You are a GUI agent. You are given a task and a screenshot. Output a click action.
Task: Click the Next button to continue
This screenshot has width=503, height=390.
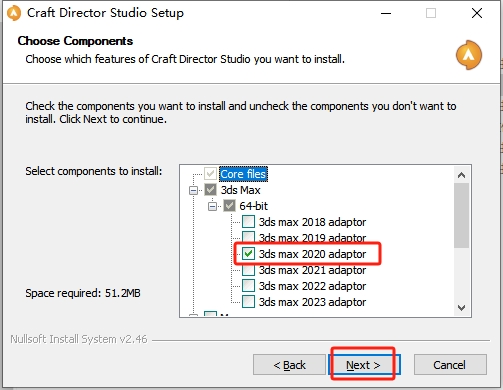[x=363, y=365]
